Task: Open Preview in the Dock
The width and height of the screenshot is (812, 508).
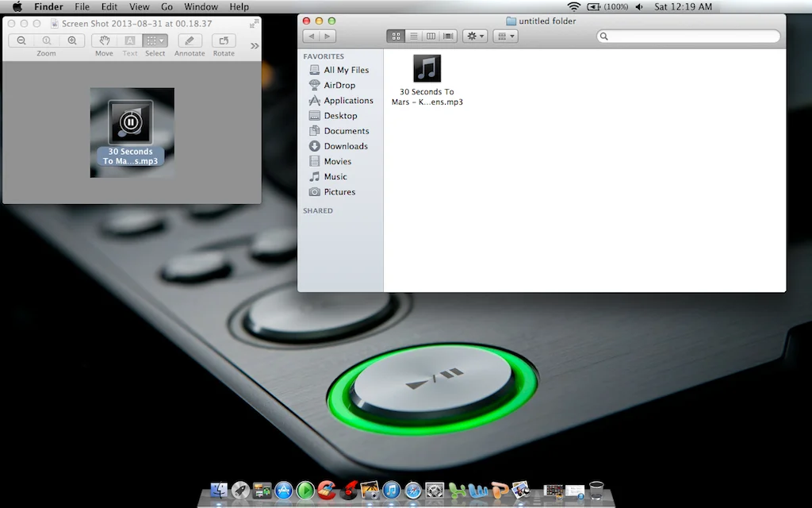Action: coord(521,490)
